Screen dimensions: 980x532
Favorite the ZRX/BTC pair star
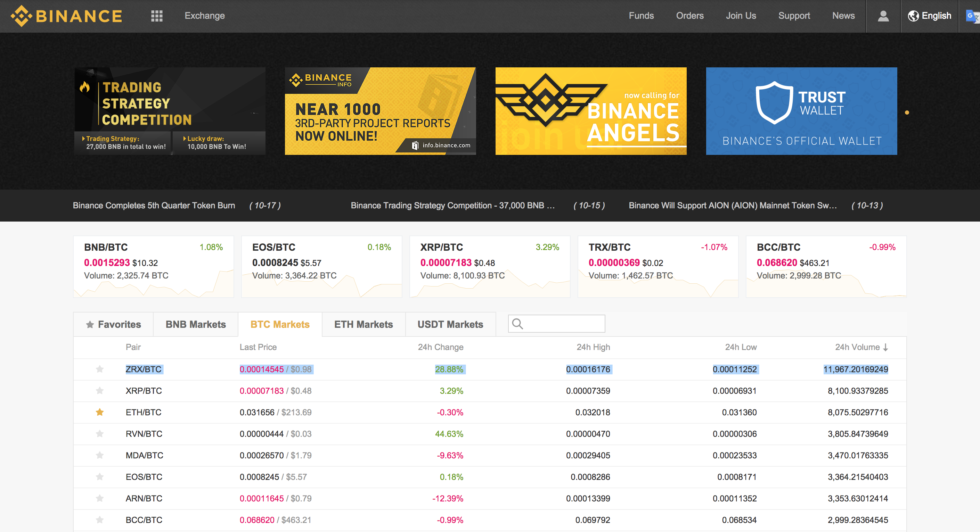pyautogui.click(x=100, y=369)
